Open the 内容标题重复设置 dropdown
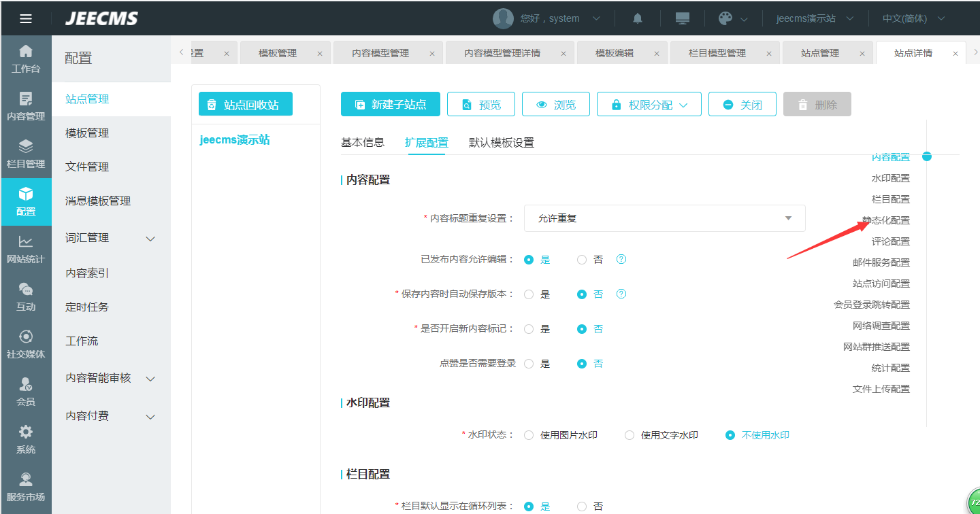This screenshot has height=514, width=980. click(x=664, y=218)
